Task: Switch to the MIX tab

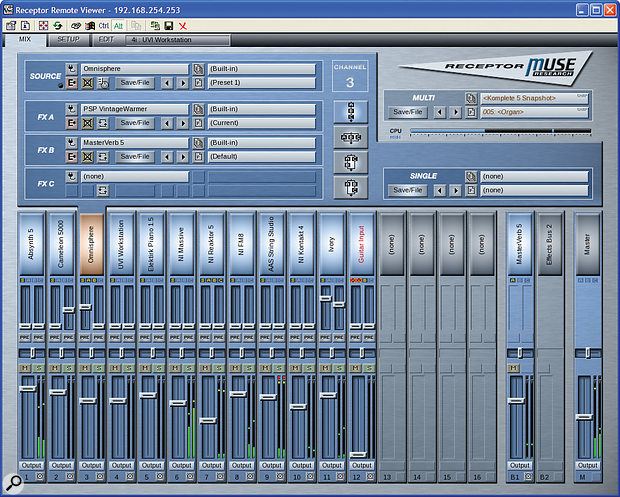Action: tap(25, 40)
